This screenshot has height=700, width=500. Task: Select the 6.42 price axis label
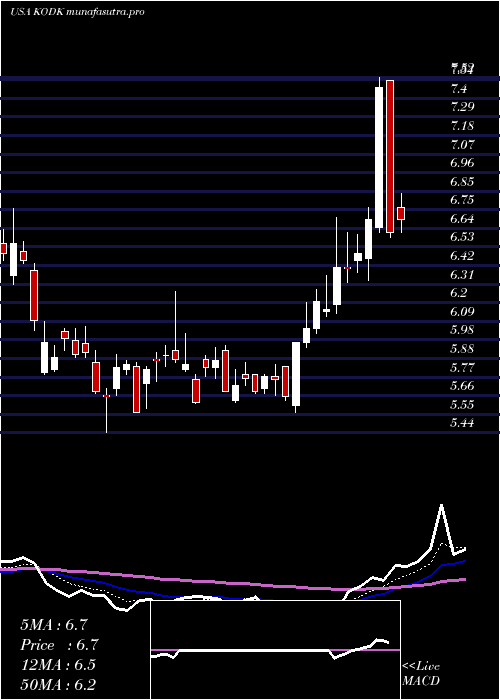coord(462,256)
